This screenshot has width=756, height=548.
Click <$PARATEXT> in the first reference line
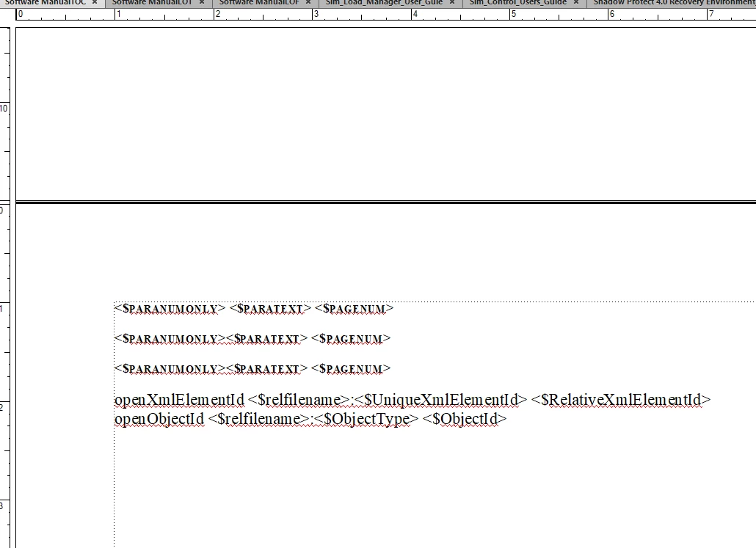click(x=271, y=308)
